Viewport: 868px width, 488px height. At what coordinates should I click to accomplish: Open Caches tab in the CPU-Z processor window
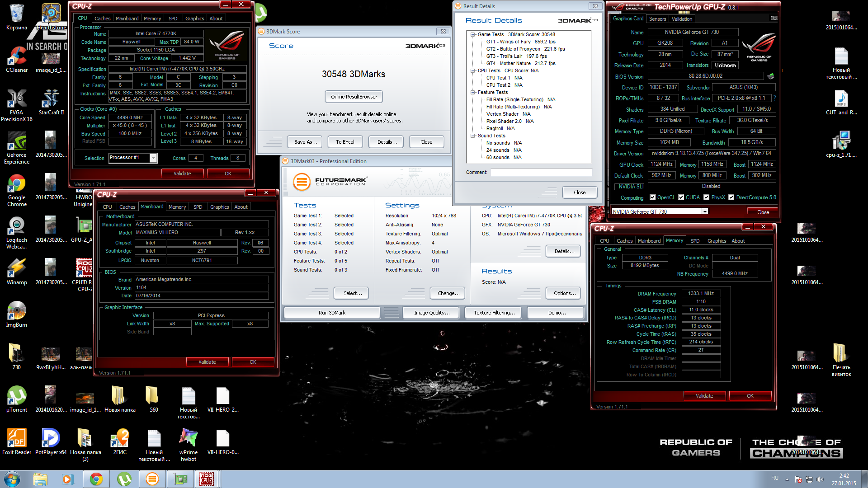[102, 19]
